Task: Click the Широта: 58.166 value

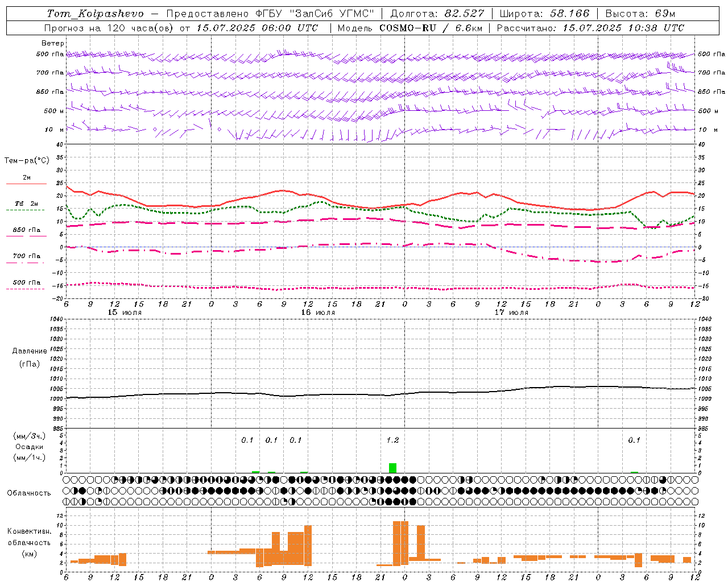Action: click(545, 14)
